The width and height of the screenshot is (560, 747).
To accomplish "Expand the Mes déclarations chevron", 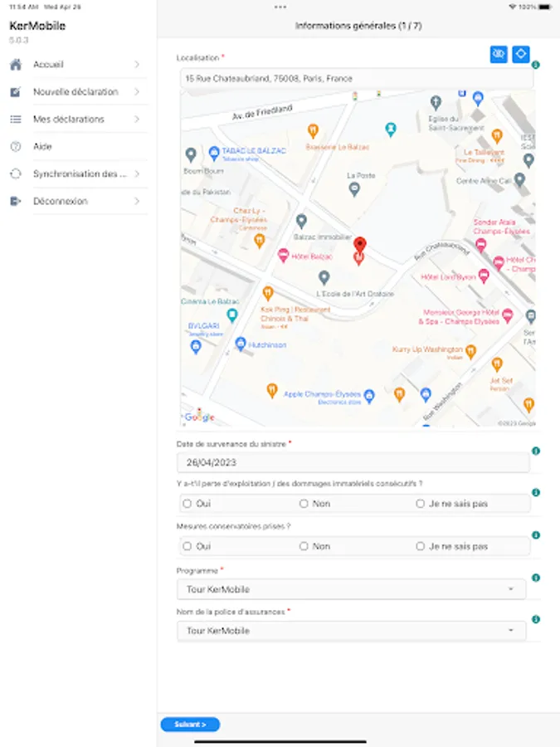I will click(x=137, y=119).
